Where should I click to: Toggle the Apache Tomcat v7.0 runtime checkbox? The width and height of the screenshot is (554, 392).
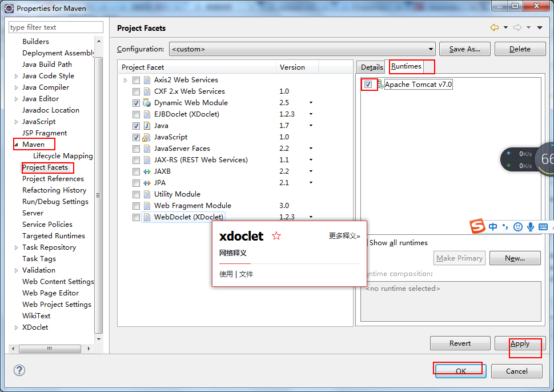368,85
